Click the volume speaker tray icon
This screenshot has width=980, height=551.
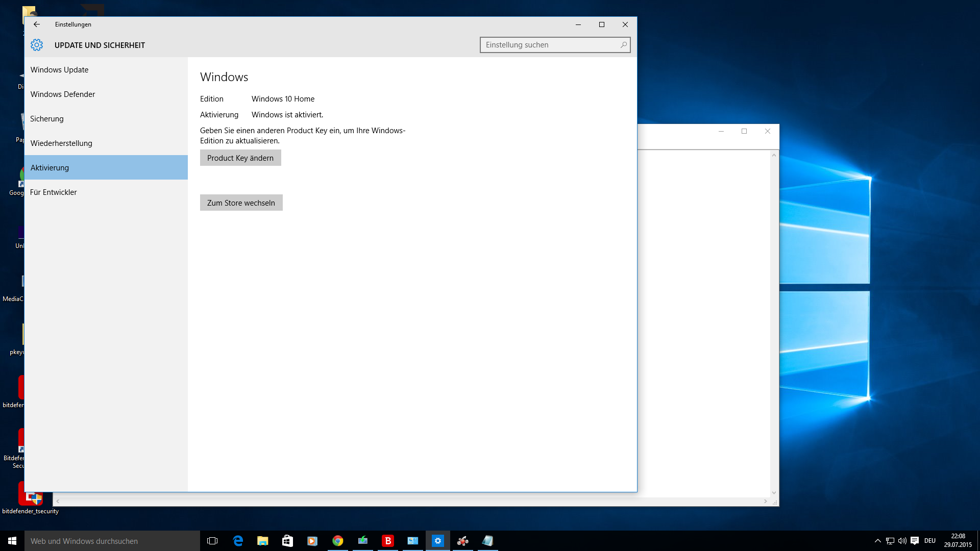(x=902, y=541)
